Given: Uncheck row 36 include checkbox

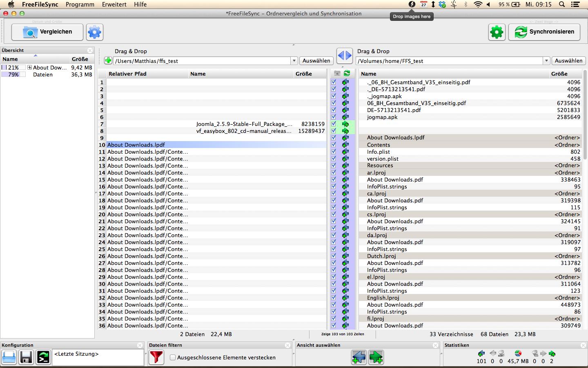Looking at the screenshot, I should tap(334, 325).
